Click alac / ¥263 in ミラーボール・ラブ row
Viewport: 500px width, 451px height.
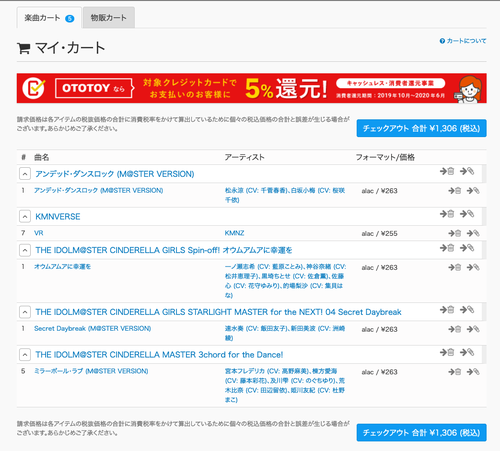[379, 372]
